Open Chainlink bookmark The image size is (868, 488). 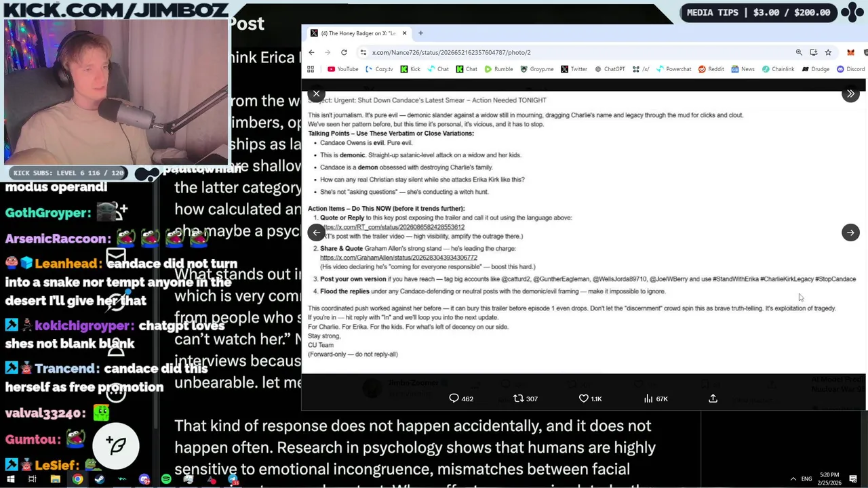pos(778,69)
